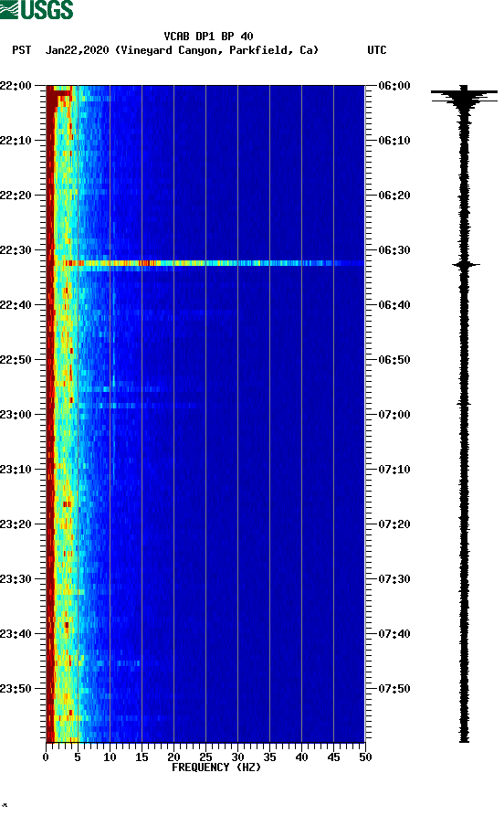Viewport: 504px width, 815px height.
Task: Click the '23:20' PST time label
Action: (x=16, y=524)
